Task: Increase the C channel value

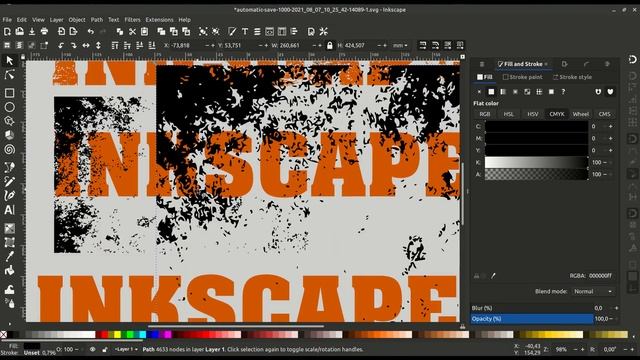Action: tap(611, 127)
